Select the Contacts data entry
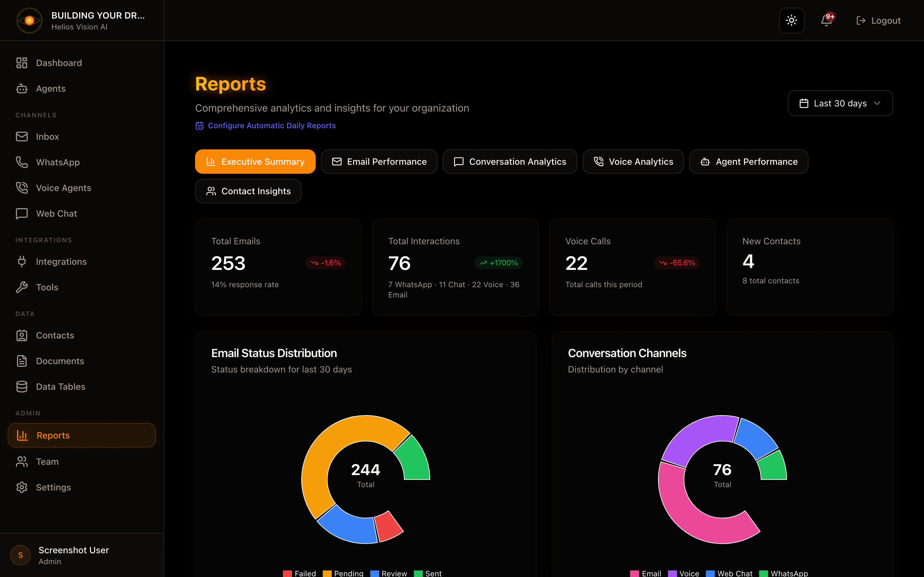Image resolution: width=924 pixels, height=577 pixels. 56,335
